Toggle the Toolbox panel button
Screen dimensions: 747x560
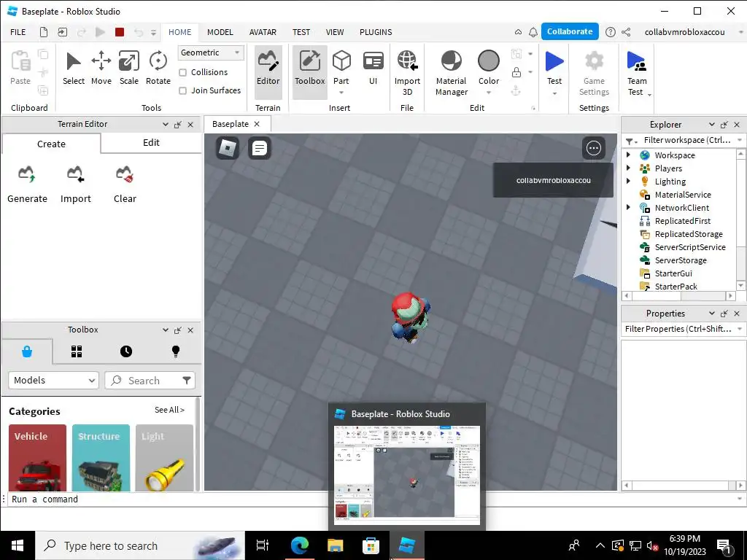tap(309, 72)
